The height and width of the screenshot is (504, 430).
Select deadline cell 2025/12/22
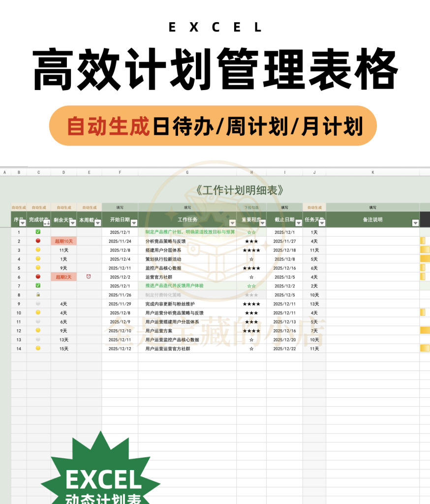click(285, 348)
